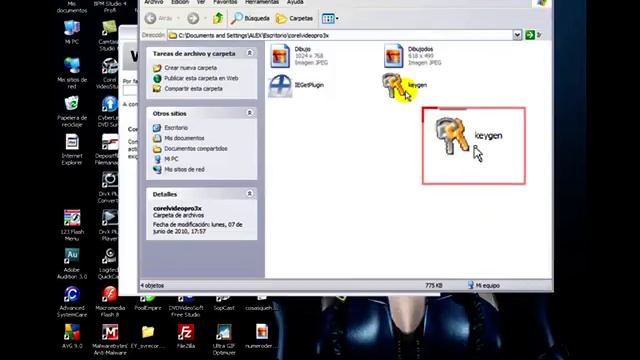This screenshot has width=640, height=360.
Task: Click the SopCast desktop shortcut
Action: (x=224, y=304)
